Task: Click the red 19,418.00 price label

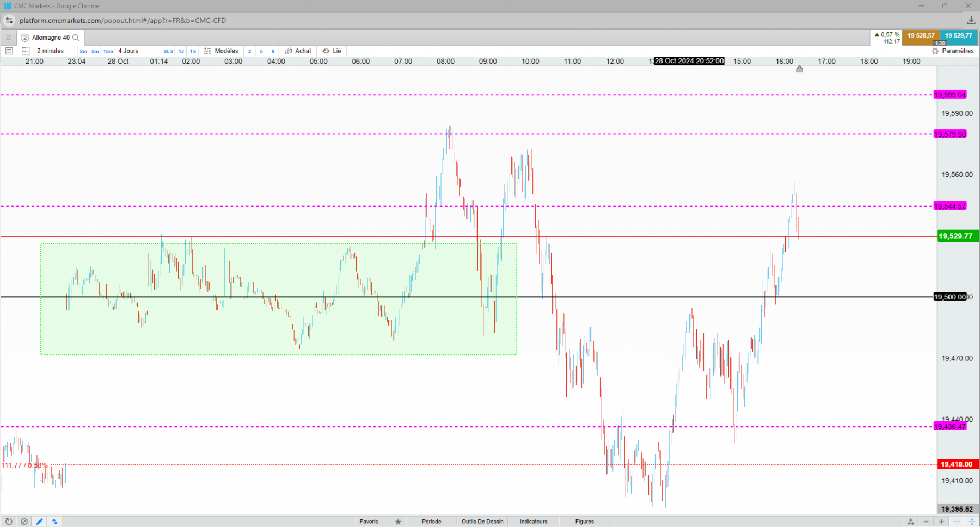Action: coord(958,464)
